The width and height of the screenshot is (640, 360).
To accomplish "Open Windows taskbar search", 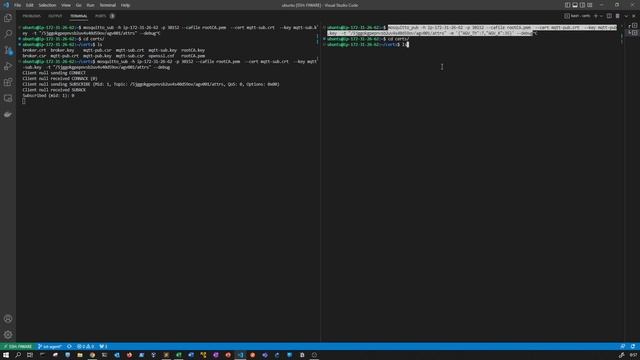I will (18, 355).
